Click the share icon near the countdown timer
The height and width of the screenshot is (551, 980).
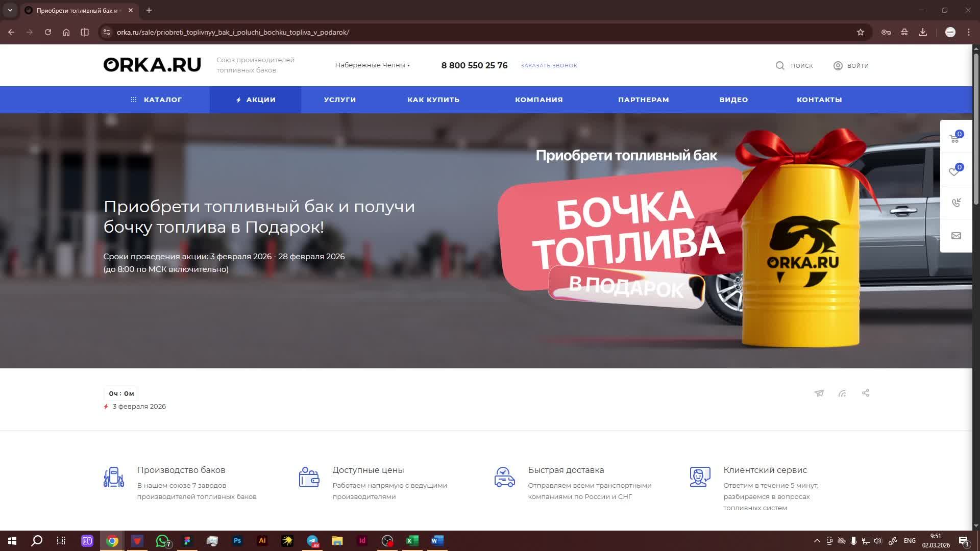click(x=866, y=393)
